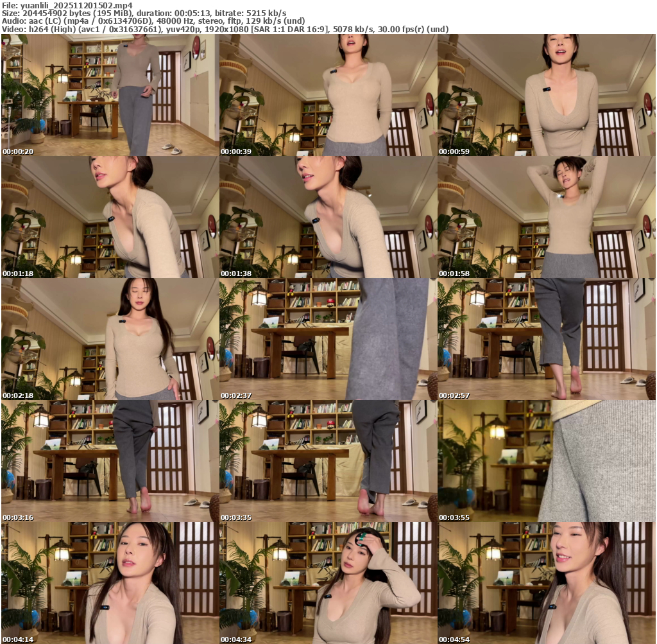The height and width of the screenshot is (644, 657).
Task: Click the file name yuanlili_202511201502.mp4
Action: point(76,5)
